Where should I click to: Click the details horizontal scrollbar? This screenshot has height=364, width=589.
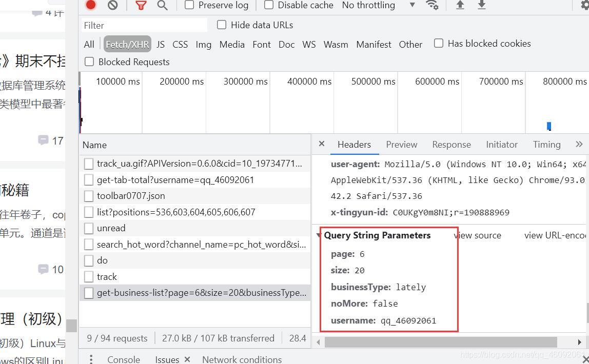441,342
